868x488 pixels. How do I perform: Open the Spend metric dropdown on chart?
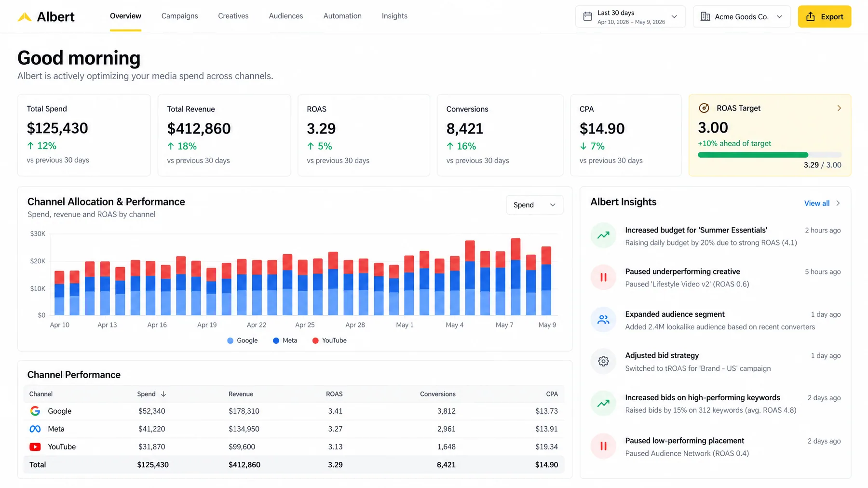pyautogui.click(x=534, y=205)
